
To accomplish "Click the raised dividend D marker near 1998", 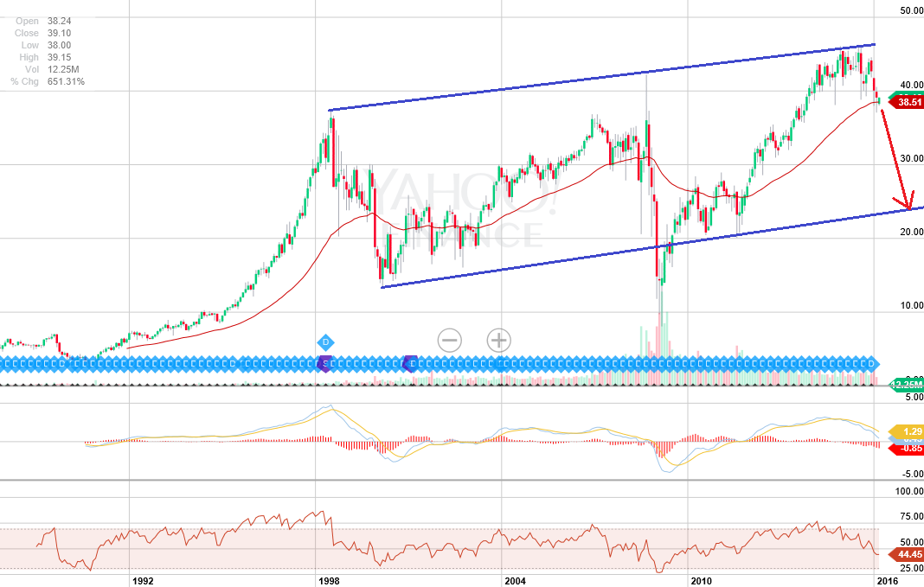I will tap(325, 342).
